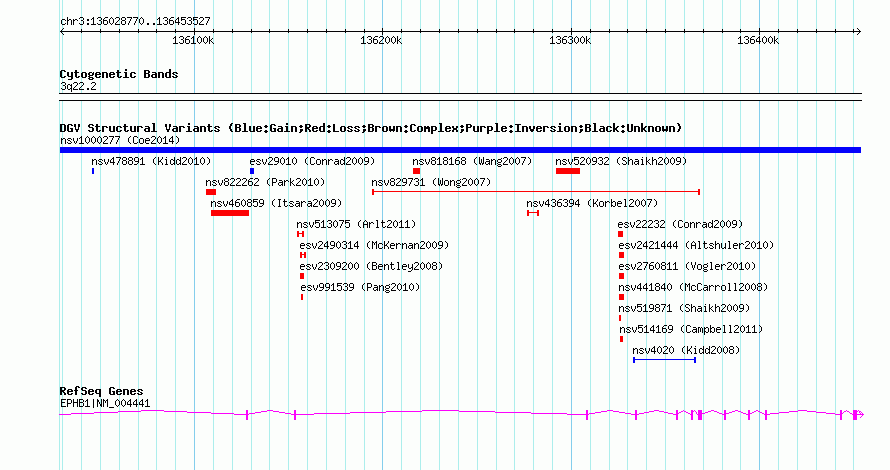The width and height of the screenshot is (890, 470).
Task: Select the long red nsv829731 loss line
Action: (536, 192)
